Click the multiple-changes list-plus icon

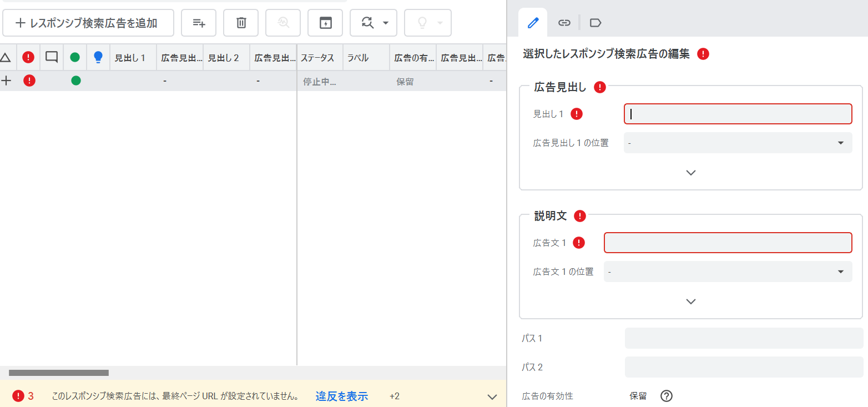click(x=199, y=23)
